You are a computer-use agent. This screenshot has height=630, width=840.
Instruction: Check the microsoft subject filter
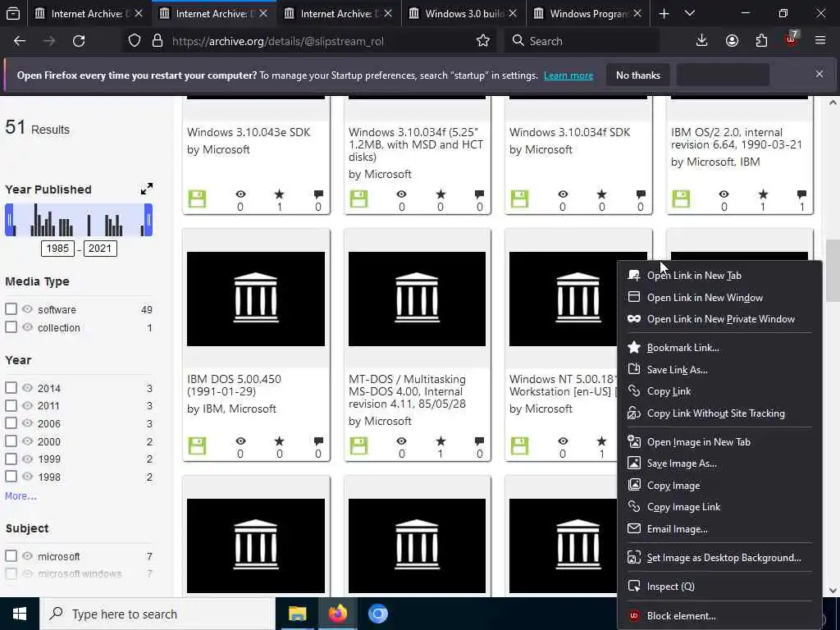[x=11, y=555]
